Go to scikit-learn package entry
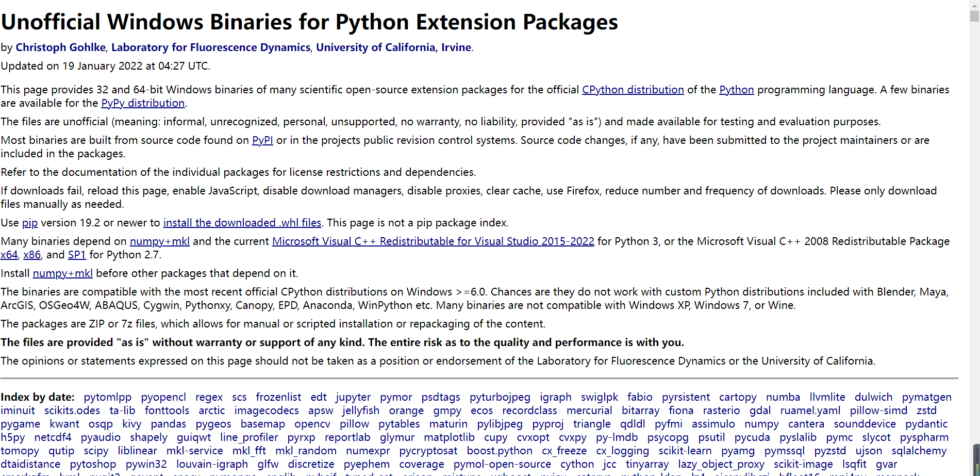Screen dimensions: 980x476 [x=685, y=451]
